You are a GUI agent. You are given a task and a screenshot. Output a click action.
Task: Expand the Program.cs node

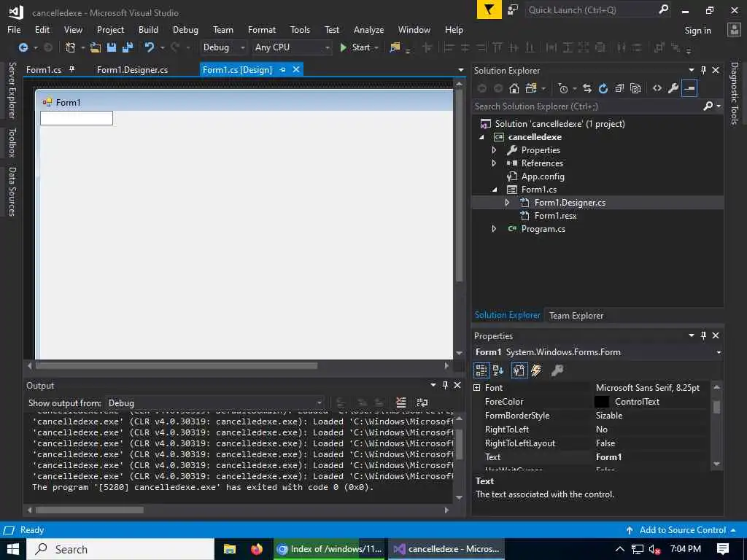(494, 229)
